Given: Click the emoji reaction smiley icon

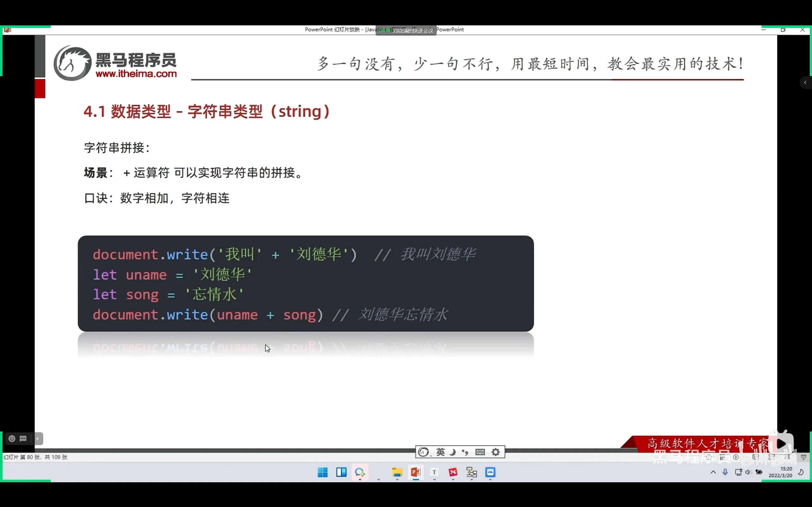Looking at the screenshot, I should [12, 439].
